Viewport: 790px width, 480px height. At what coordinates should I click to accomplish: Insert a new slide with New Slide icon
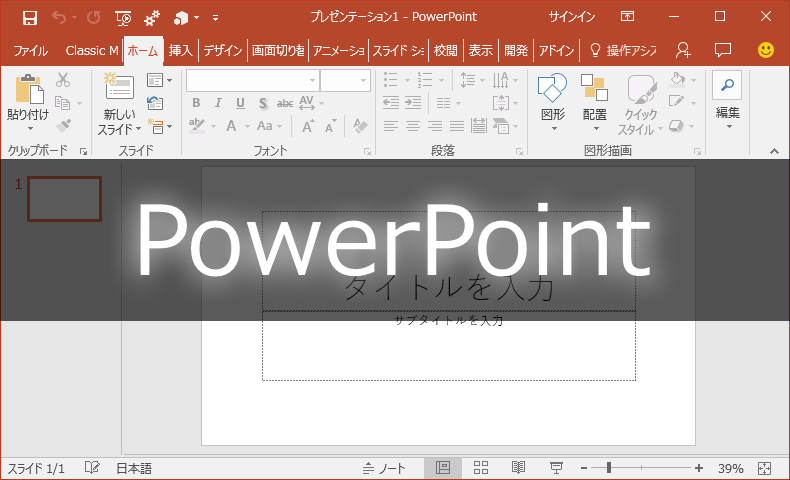[119, 86]
